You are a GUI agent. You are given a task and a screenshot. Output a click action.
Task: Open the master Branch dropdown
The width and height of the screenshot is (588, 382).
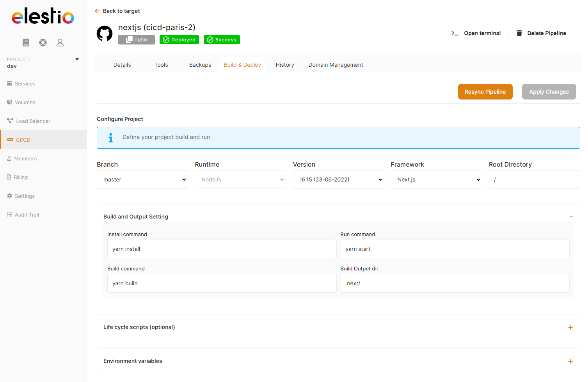[142, 179]
